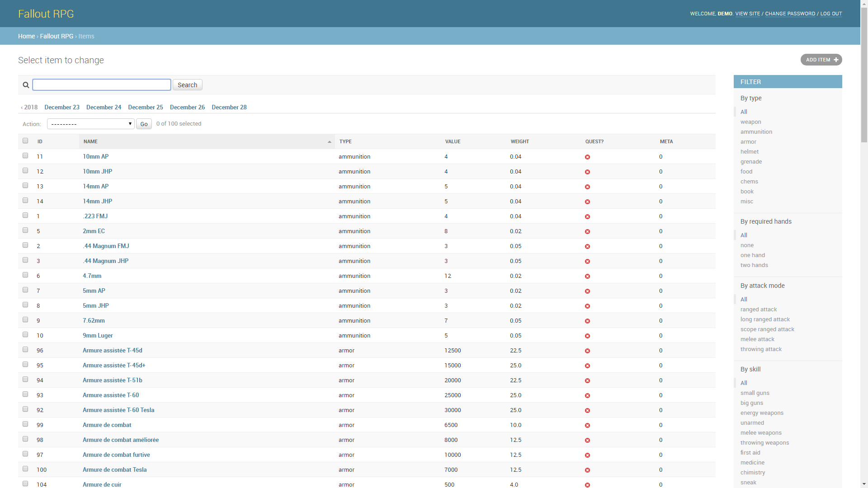Filter by December 28
Image resolution: width=868 pixels, height=488 pixels.
(229, 108)
